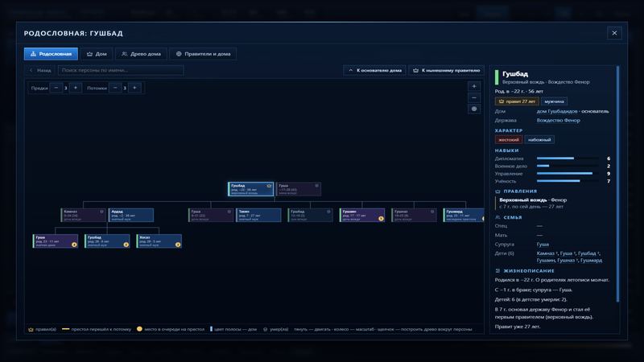Open the Древо дома tab
The height and width of the screenshot is (362, 644).
[x=141, y=54]
